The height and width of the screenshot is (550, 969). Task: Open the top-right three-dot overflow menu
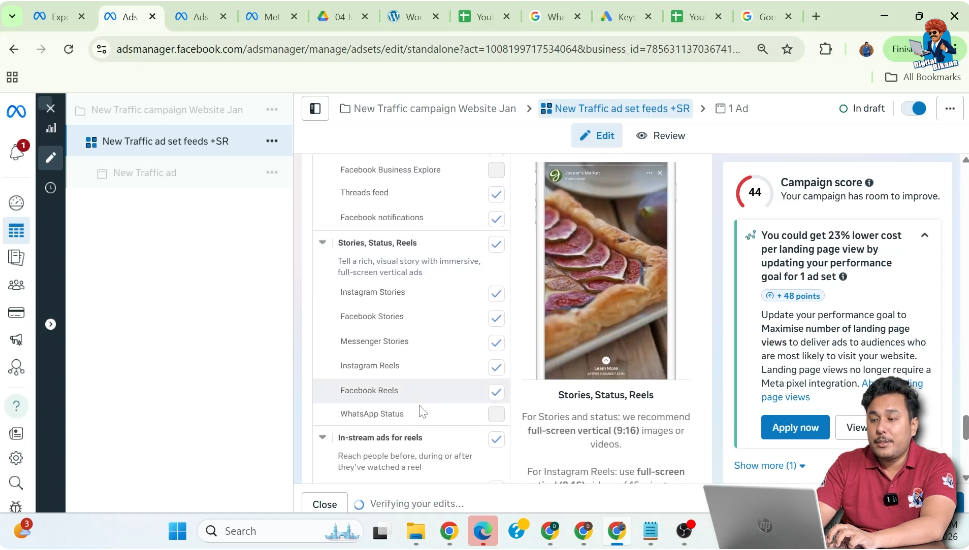950,109
